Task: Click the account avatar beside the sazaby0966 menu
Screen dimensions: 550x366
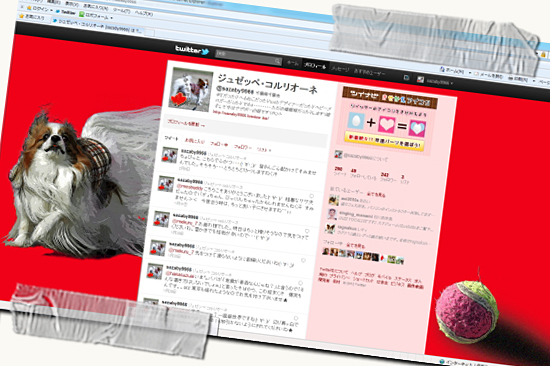Action: [420, 80]
